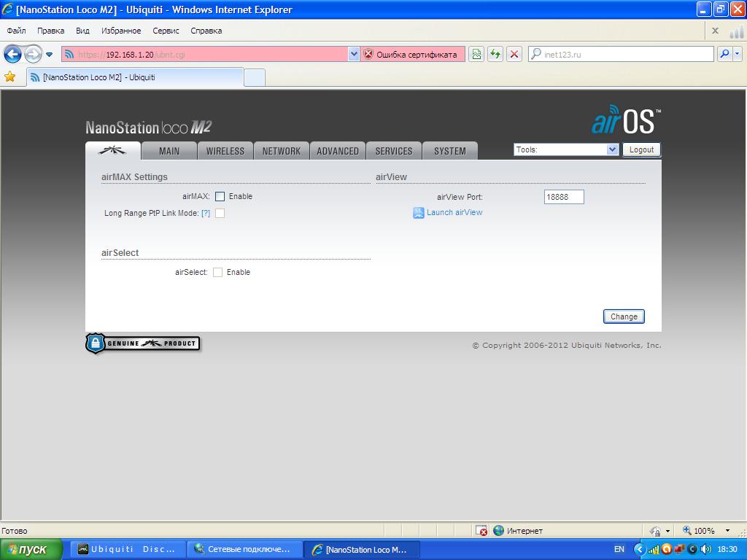Open the zoom level 100% dropdown
The image size is (747, 560).
(x=727, y=531)
